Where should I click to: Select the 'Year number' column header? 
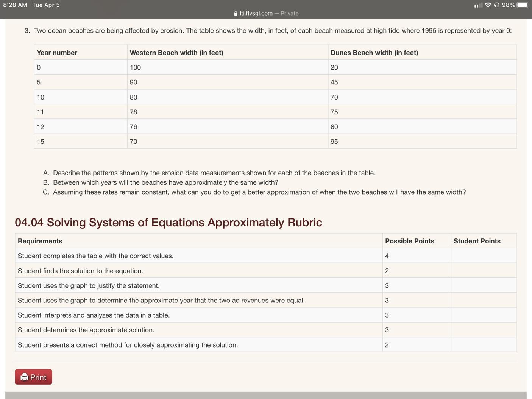[x=57, y=53]
